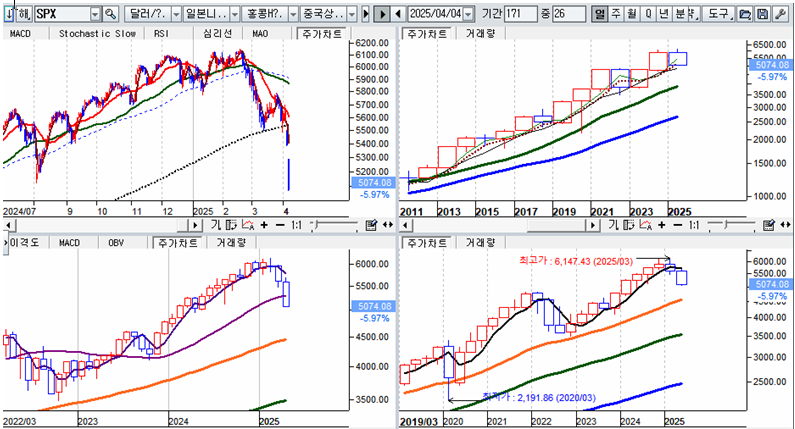Switch to MACD tab in top-left chart
The width and height of the screenshot is (795, 429).
[x=20, y=34]
